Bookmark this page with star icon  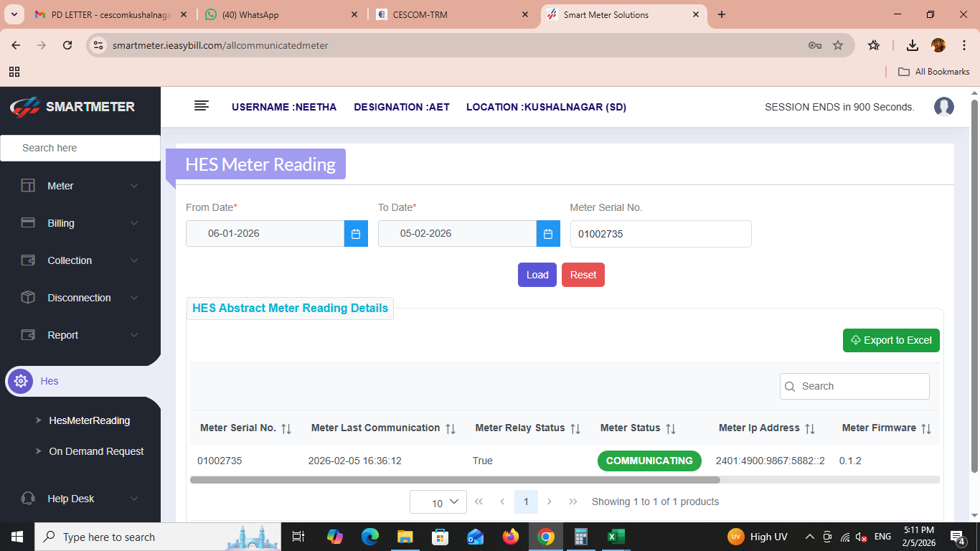point(838,45)
